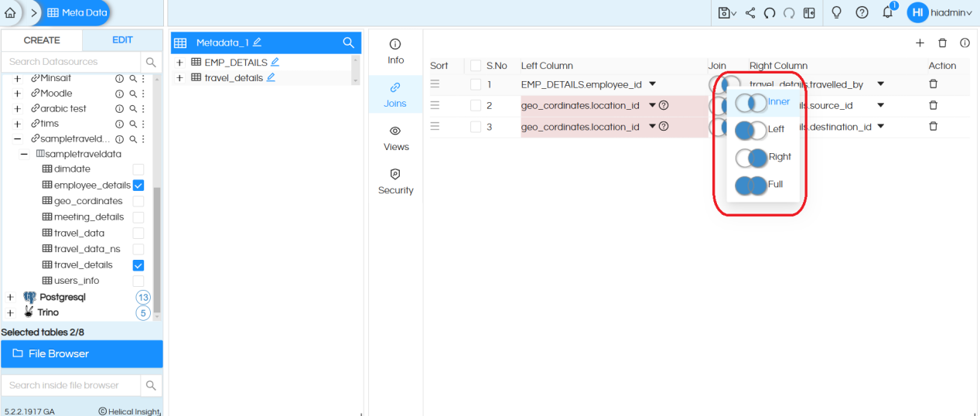Viewport: 980px width, 416px height.
Task: Open travelled_by right column dropdown
Action: pyautogui.click(x=880, y=84)
